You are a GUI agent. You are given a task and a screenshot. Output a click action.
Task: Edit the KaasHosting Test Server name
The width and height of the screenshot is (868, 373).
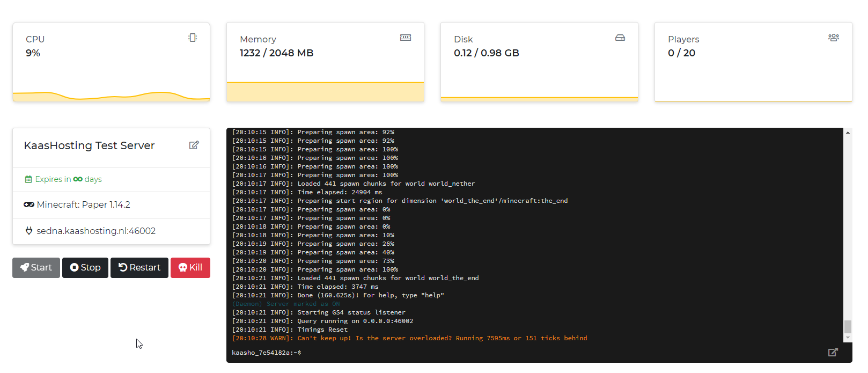tap(194, 145)
